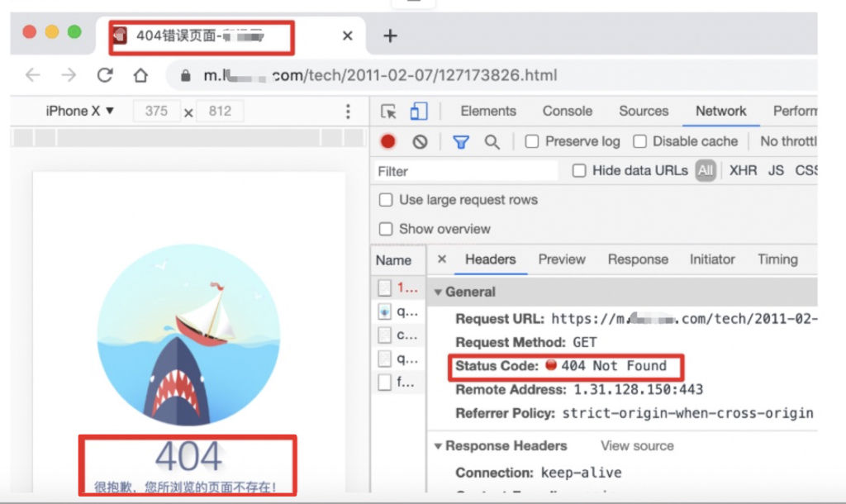Open device toolbar three-dot options menu

pyautogui.click(x=348, y=112)
